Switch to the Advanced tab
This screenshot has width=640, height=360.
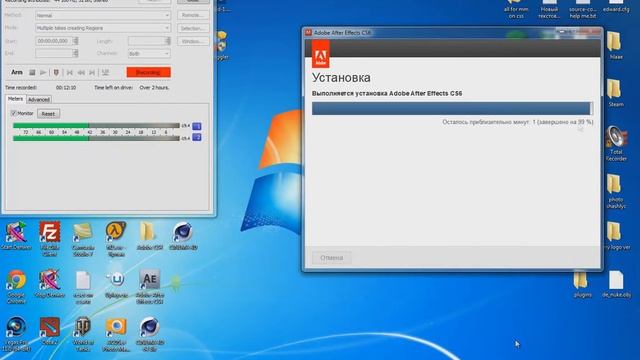[x=39, y=100]
